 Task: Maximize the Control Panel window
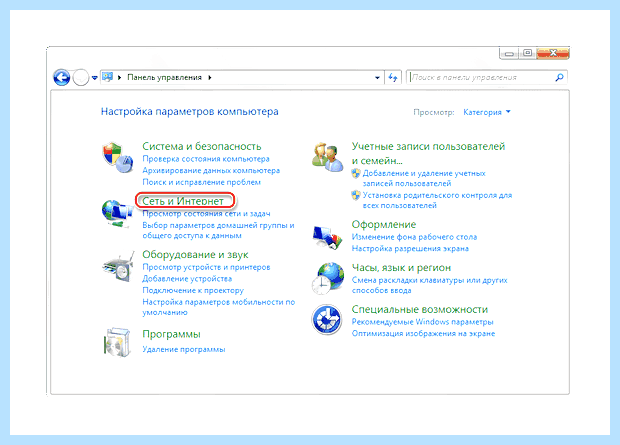pyautogui.click(x=527, y=53)
